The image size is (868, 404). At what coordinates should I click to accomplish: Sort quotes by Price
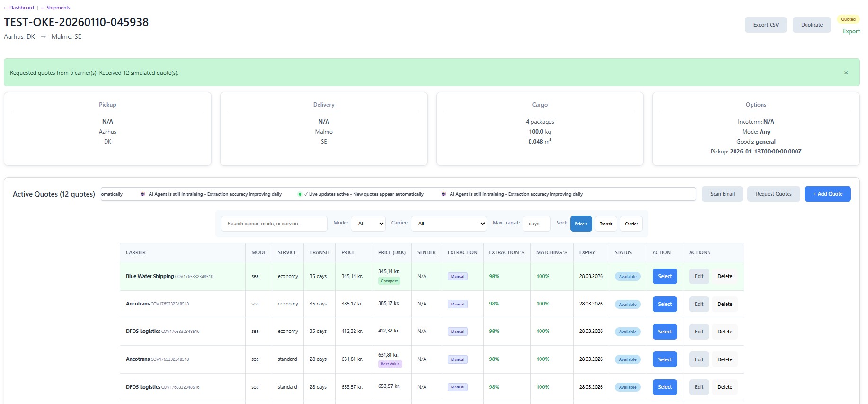pyautogui.click(x=581, y=224)
